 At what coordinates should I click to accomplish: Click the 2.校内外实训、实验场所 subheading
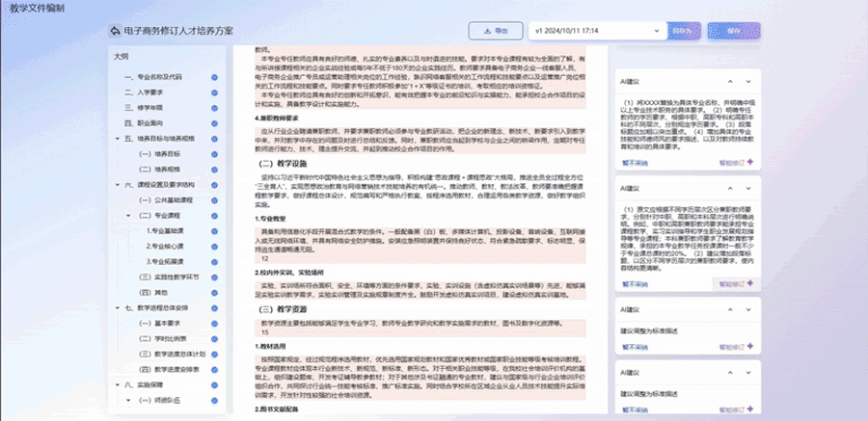tap(289, 273)
